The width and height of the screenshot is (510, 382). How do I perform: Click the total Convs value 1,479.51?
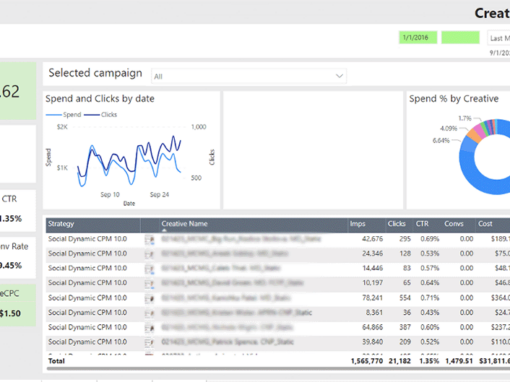click(x=459, y=361)
